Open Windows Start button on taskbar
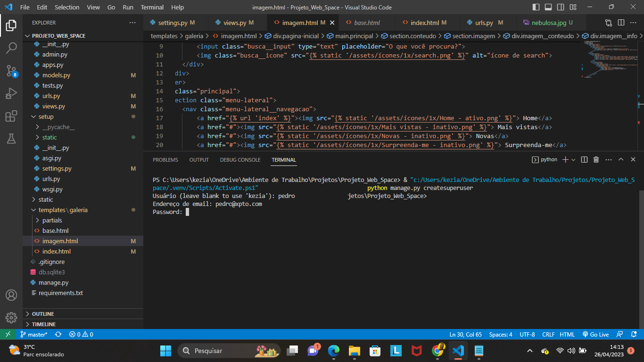This screenshot has width=644, height=362. pyautogui.click(x=165, y=351)
